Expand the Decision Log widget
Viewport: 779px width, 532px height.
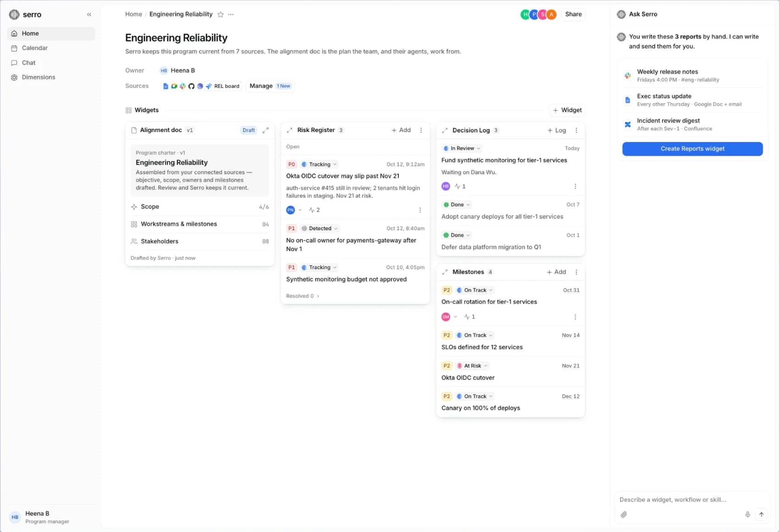[x=445, y=131]
